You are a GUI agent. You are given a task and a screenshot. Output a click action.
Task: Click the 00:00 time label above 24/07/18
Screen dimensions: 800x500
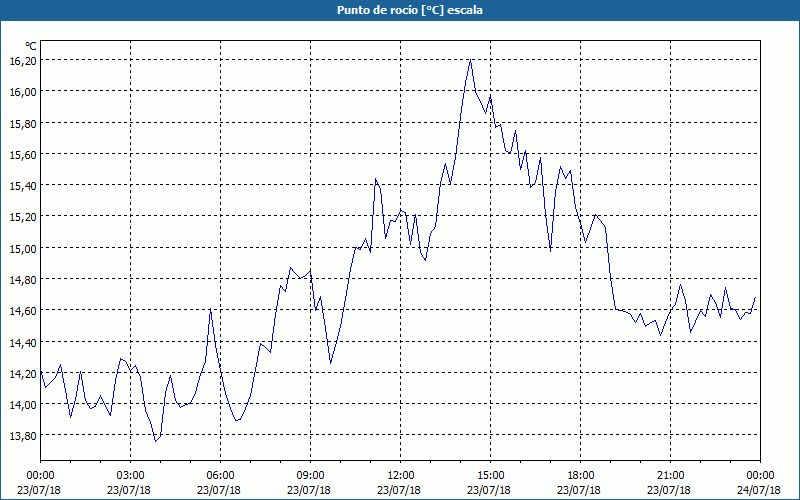tap(760, 476)
